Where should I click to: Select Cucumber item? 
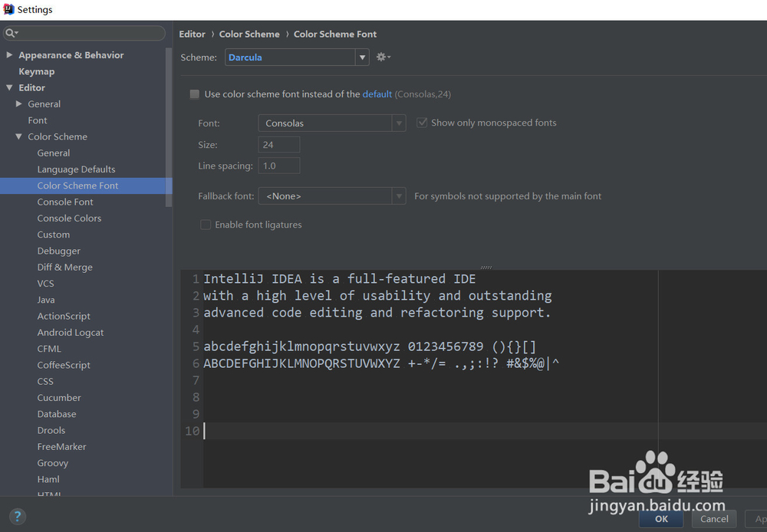59,398
